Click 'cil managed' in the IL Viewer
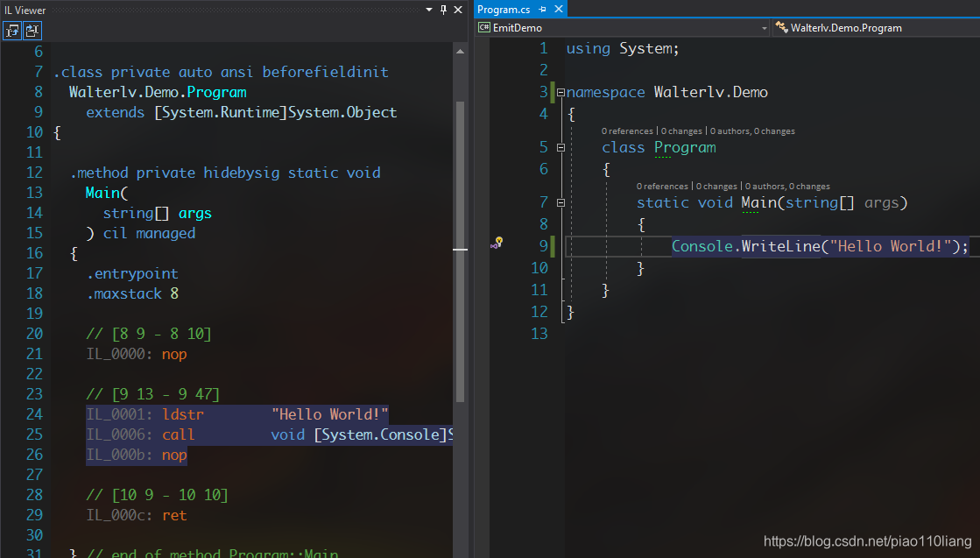Image resolution: width=980 pixels, height=558 pixels. [149, 234]
